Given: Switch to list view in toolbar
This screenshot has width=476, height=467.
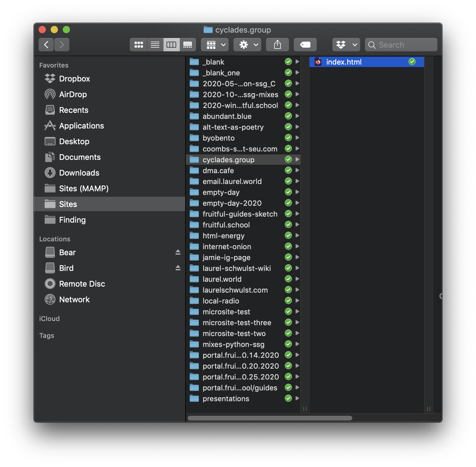Looking at the screenshot, I should 155,45.
